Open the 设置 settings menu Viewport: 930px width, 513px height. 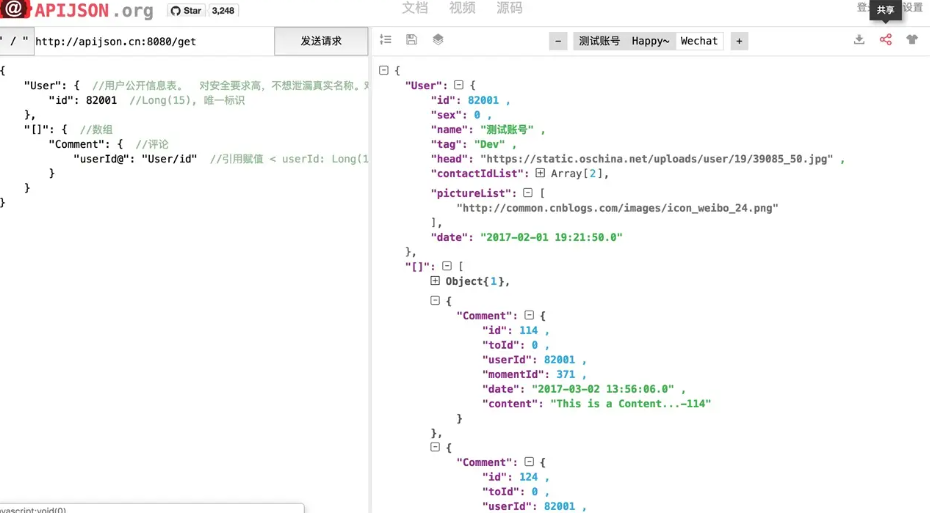click(x=913, y=8)
